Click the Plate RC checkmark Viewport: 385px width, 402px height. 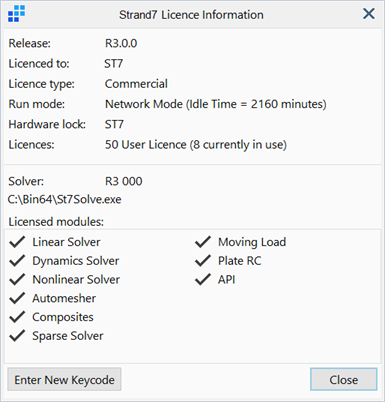tap(203, 261)
